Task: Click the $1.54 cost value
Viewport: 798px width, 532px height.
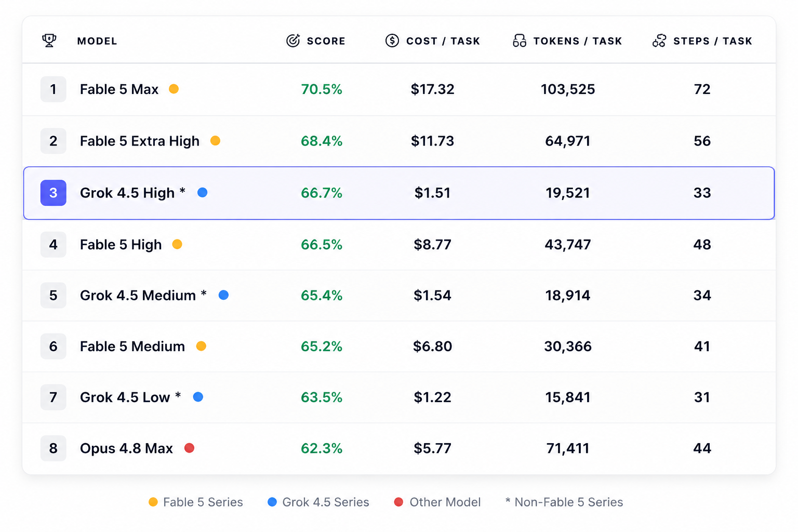Action: [433, 296]
